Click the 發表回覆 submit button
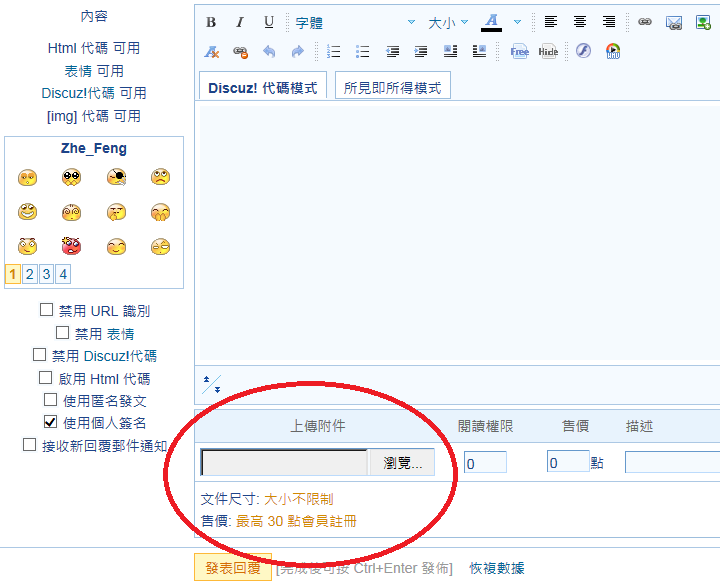The height and width of the screenshot is (584, 720). [233, 567]
